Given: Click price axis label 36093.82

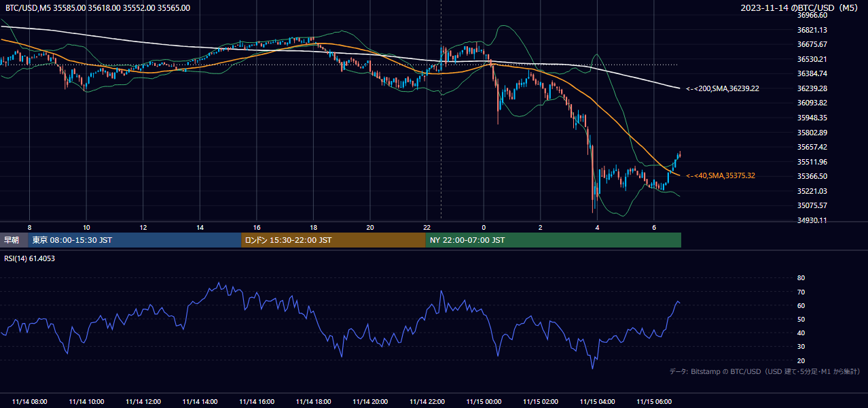Looking at the screenshot, I should [x=812, y=103].
